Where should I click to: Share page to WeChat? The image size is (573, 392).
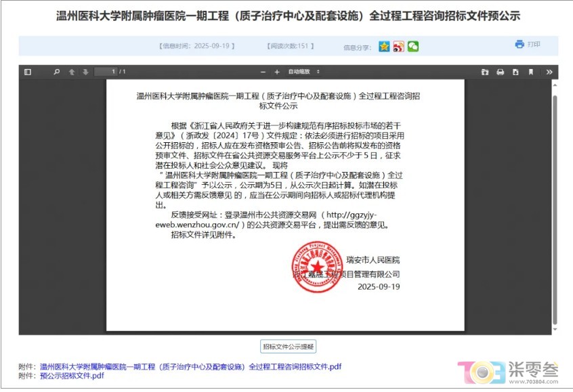(x=412, y=46)
